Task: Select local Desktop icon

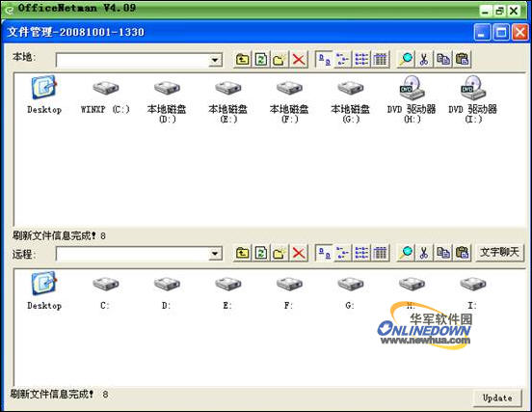Action: pos(44,96)
